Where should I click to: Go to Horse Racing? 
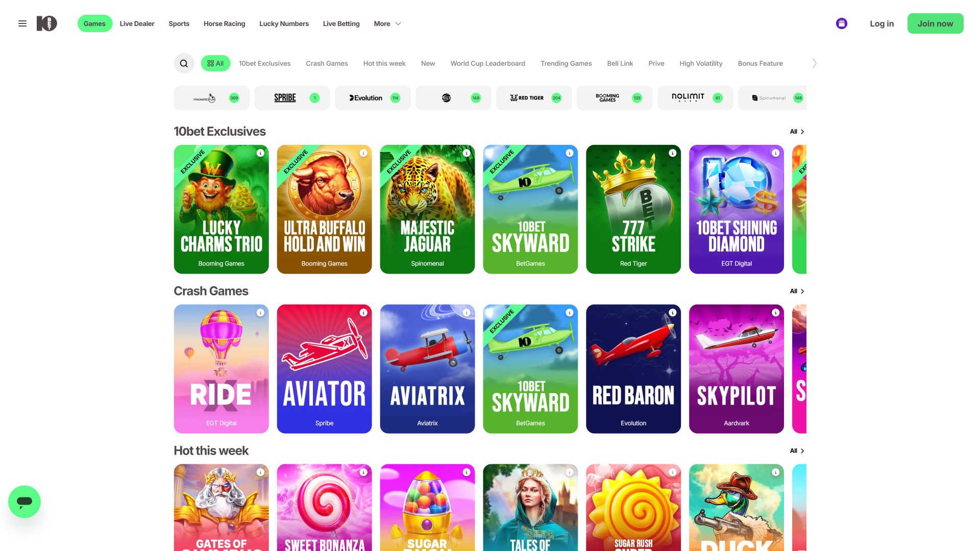tap(224, 23)
